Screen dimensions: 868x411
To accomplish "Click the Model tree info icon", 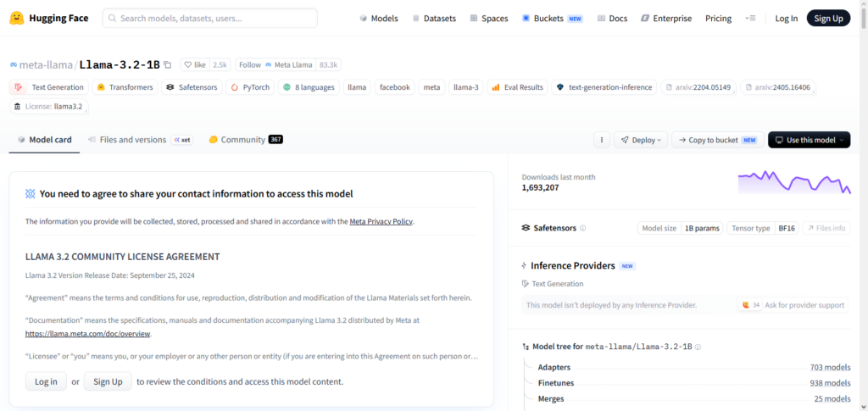I will pyautogui.click(x=698, y=347).
